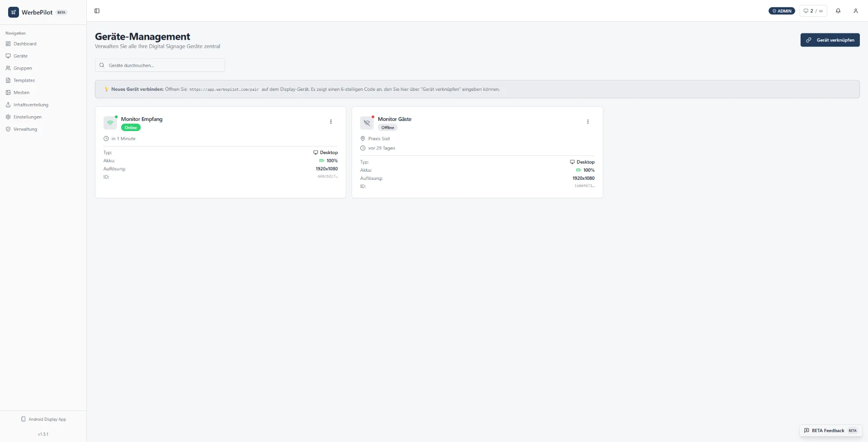Viewport: 868px width, 442px height.
Task: Open Templates in the navigation
Action: coord(24,80)
